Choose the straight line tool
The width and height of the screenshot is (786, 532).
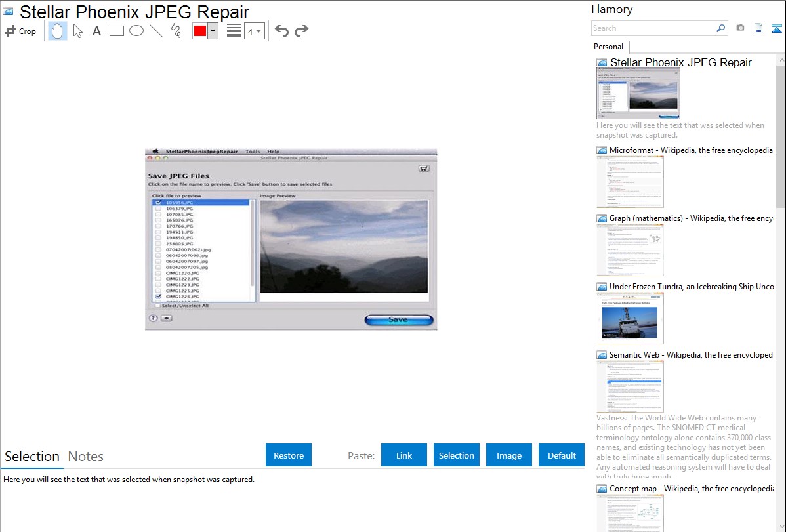coord(156,31)
